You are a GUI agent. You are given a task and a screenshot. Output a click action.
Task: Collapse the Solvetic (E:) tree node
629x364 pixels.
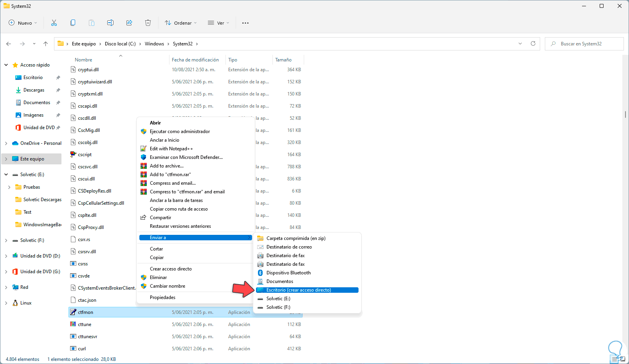coord(6,175)
